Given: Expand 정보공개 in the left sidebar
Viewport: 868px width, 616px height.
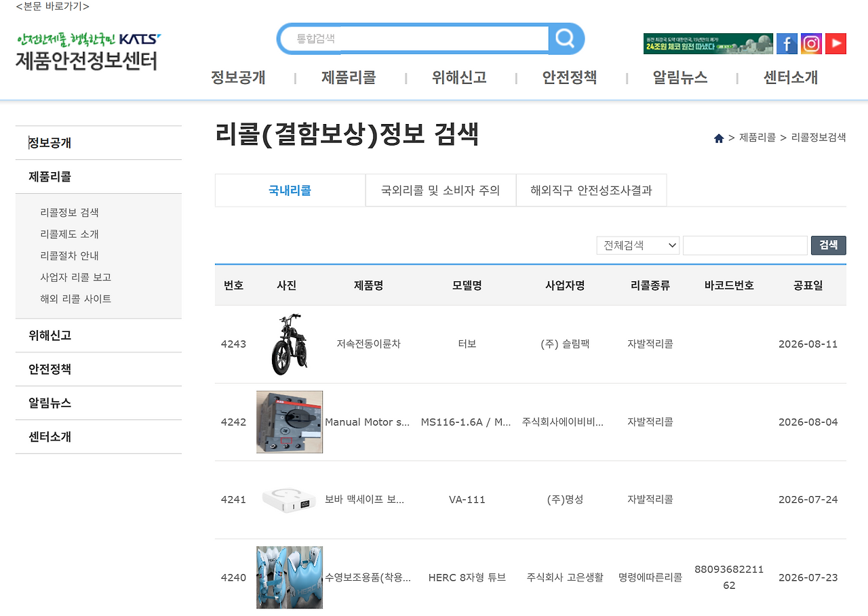Looking at the screenshot, I should pos(98,143).
